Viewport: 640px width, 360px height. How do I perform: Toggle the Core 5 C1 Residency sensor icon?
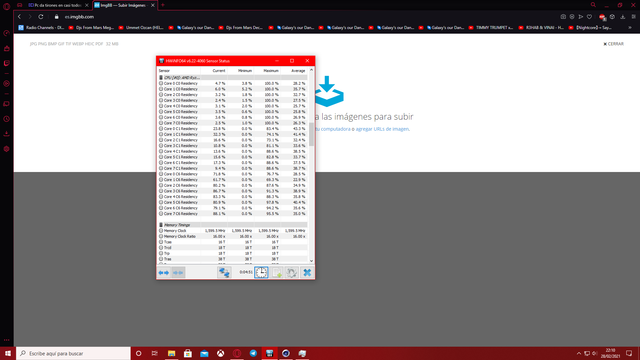(161, 157)
